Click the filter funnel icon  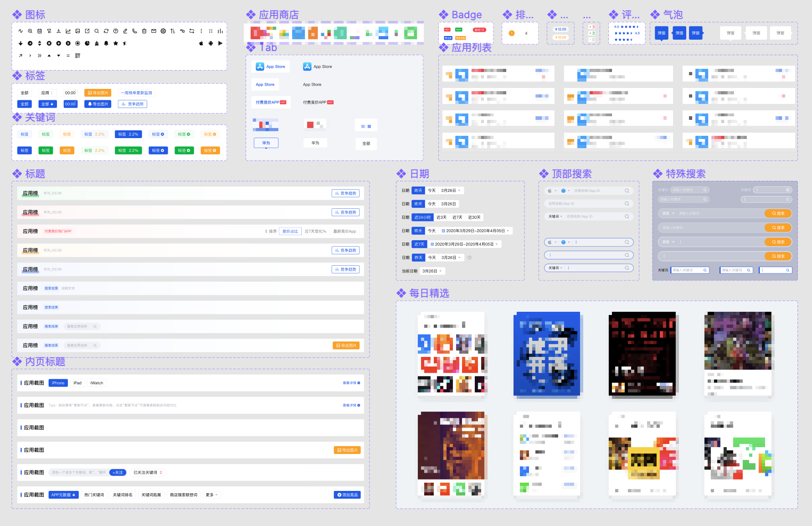pyautogui.click(x=49, y=31)
